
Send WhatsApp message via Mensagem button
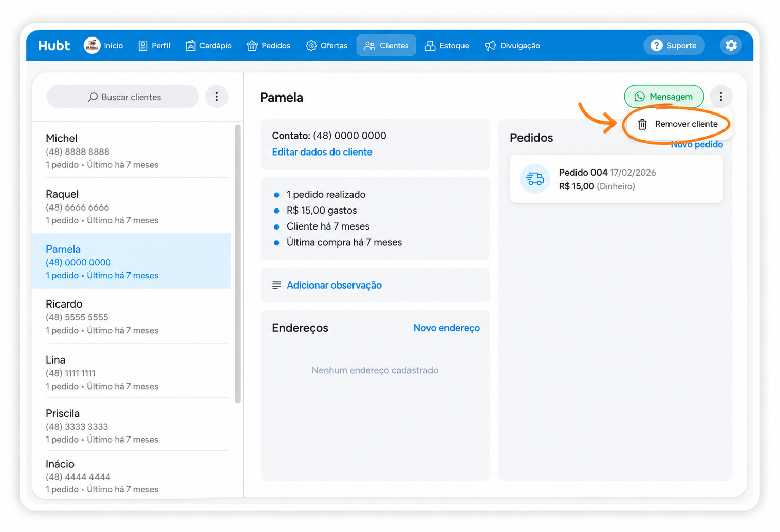664,97
